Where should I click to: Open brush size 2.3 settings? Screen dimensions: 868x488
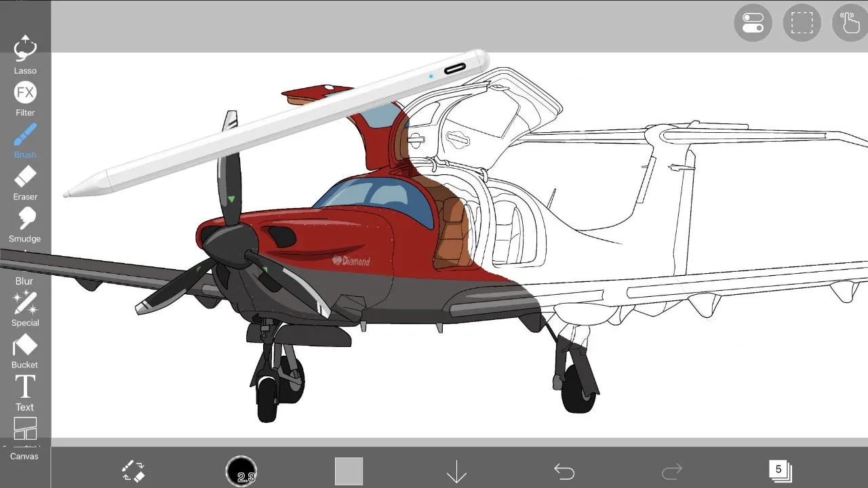pyautogui.click(x=241, y=471)
